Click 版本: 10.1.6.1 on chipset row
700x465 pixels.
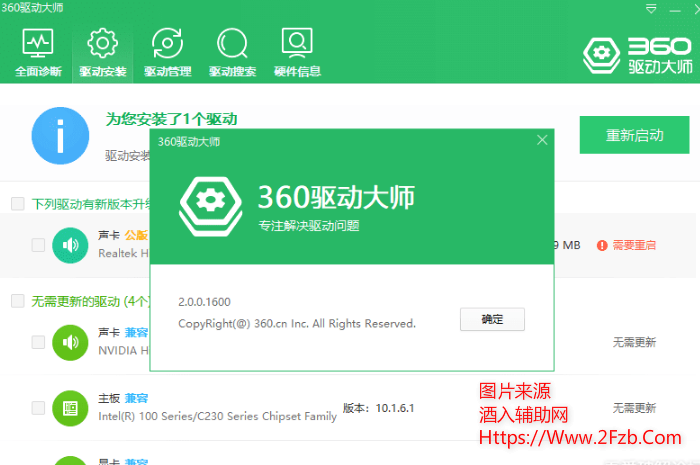(379, 408)
